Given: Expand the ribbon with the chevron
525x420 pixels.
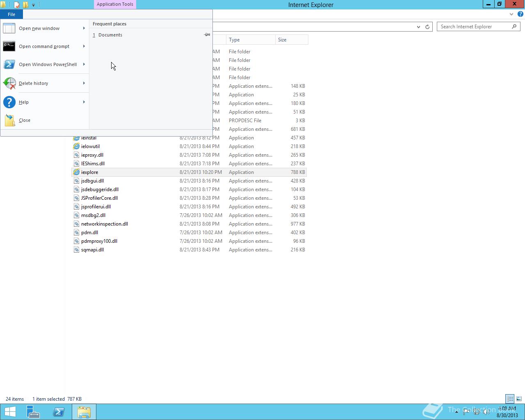Looking at the screenshot, I should (x=511, y=14).
